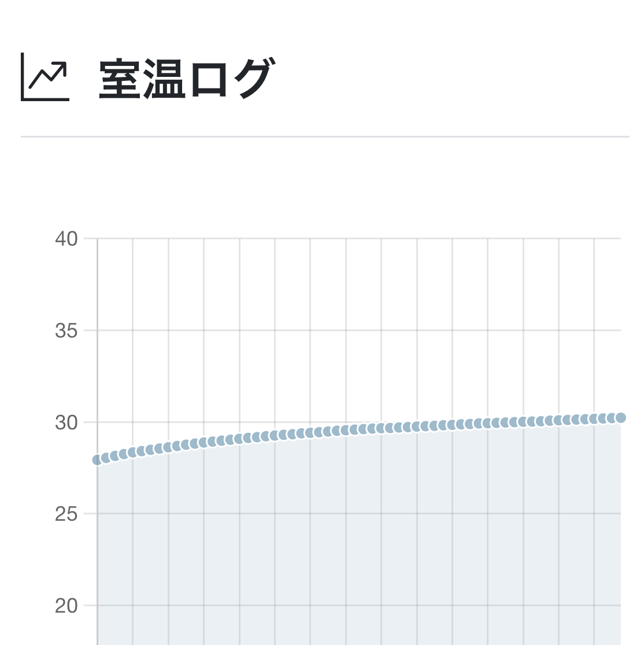The width and height of the screenshot is (644, 645).
Task: Click the y-axis label 30
Action: (66, 422)
